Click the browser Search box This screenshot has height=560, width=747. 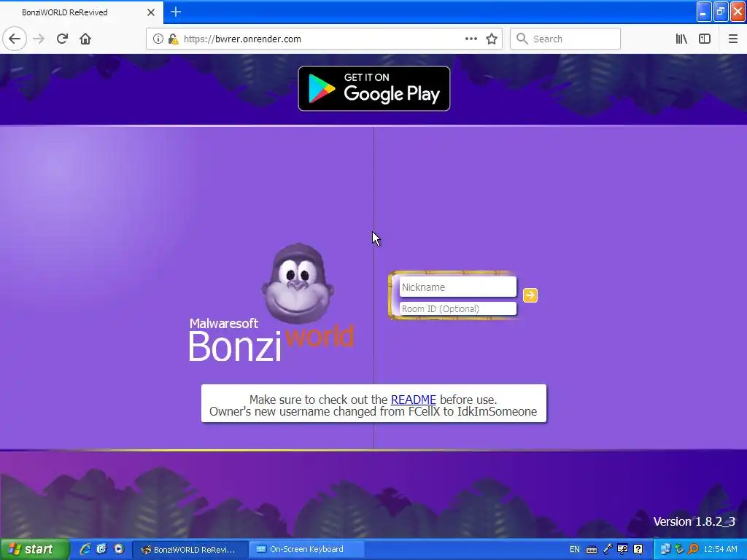[x=565, y=39]
